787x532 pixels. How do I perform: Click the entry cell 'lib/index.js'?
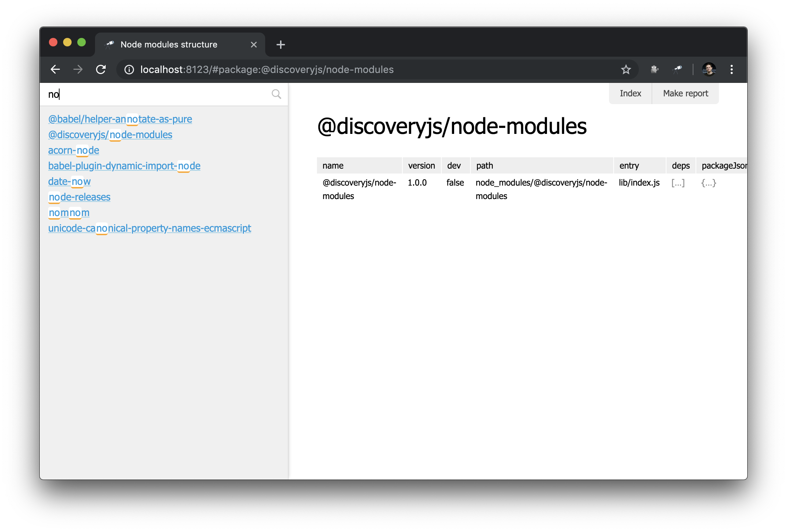(x=639, y=183)
